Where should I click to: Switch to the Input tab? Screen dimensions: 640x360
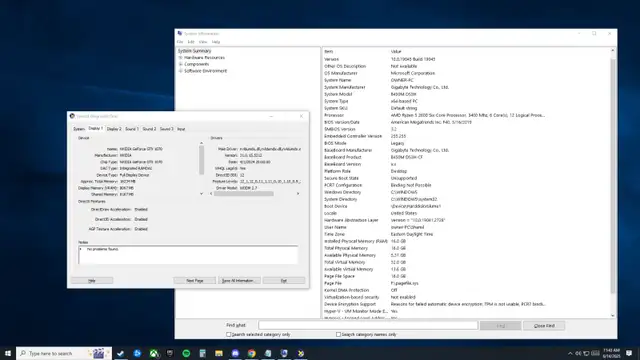181,129
